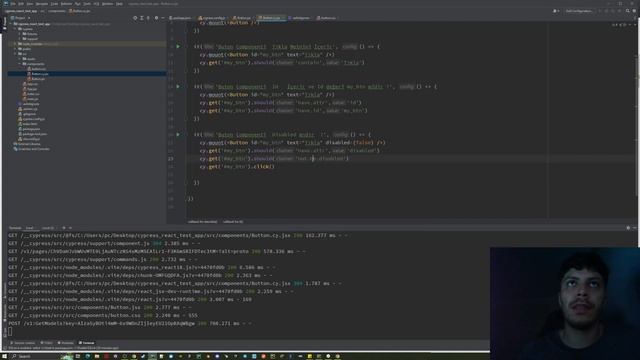Click Collapse All icon in Project panel header

(x=148, y=18)
